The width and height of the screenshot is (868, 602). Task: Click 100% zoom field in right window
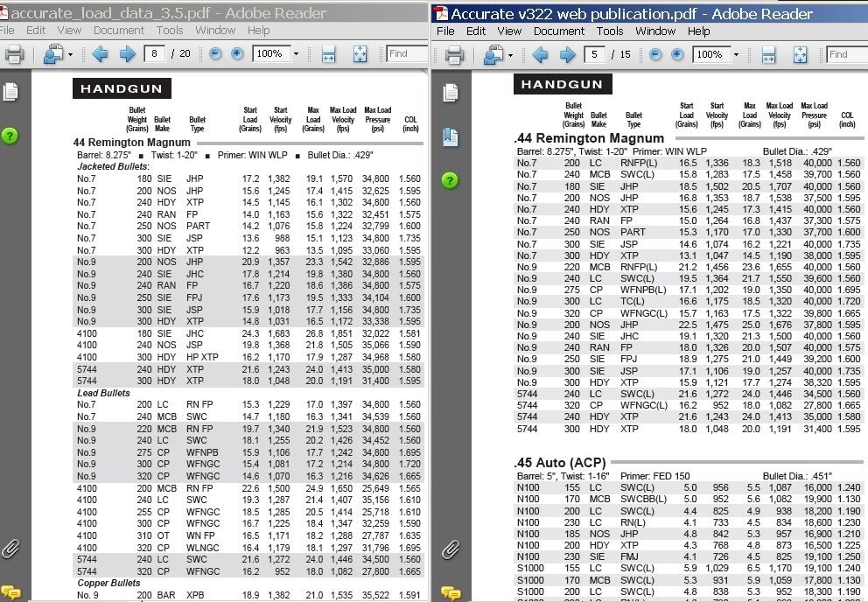[x=711, y=54]
